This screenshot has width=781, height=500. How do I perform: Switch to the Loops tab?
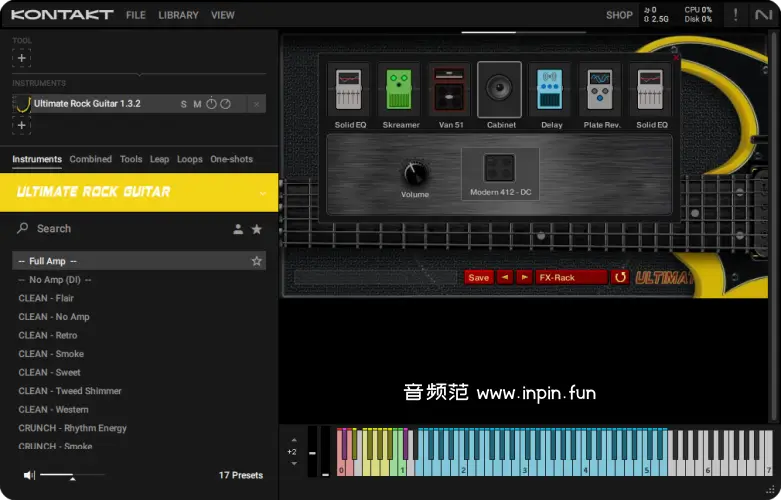pyautogui.click(x=190, y=159)
